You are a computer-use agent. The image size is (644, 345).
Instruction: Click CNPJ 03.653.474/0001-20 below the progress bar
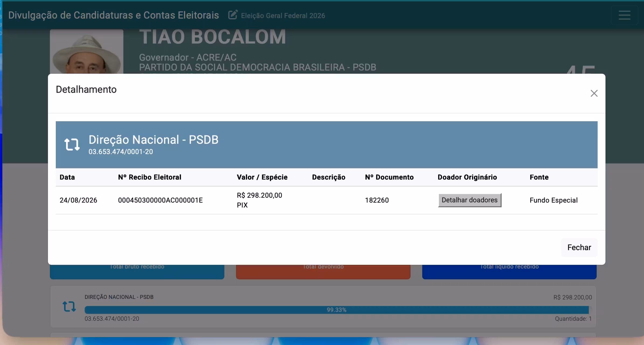coord(112,319)
